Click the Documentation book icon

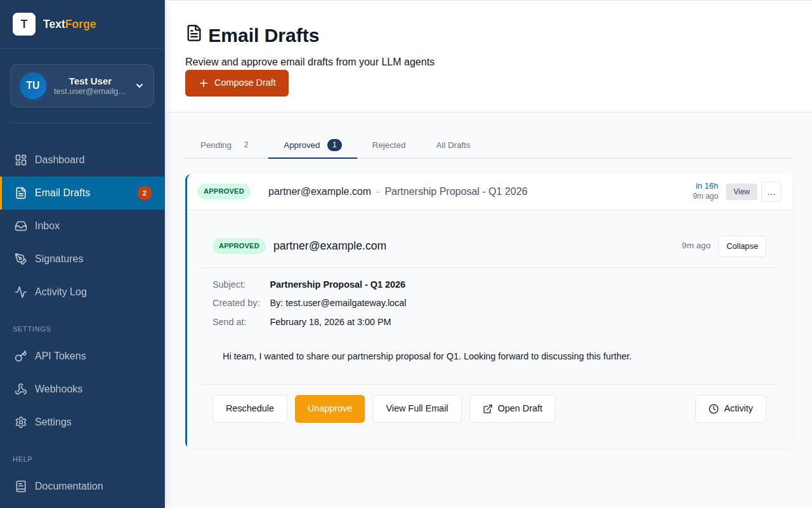tap(21, 486)
